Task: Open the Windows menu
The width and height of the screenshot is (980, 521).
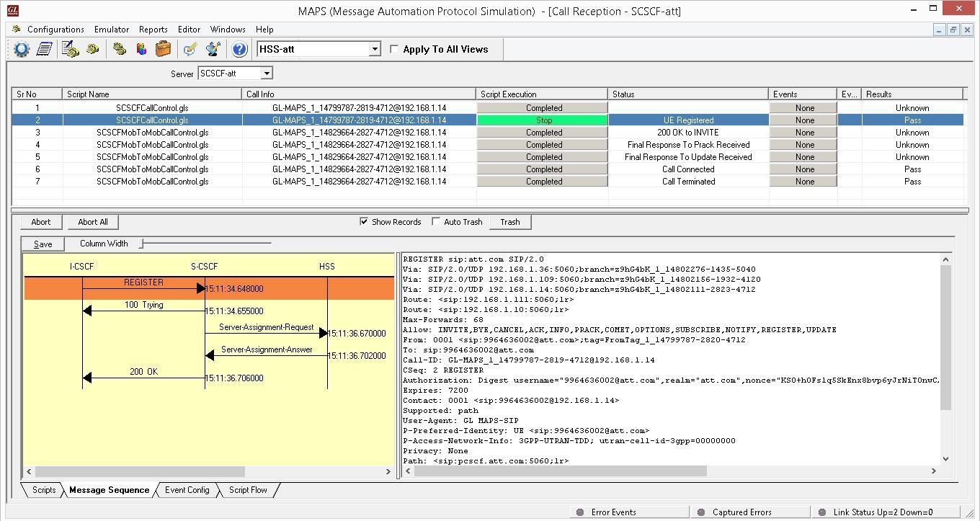Action: point(228,30)
